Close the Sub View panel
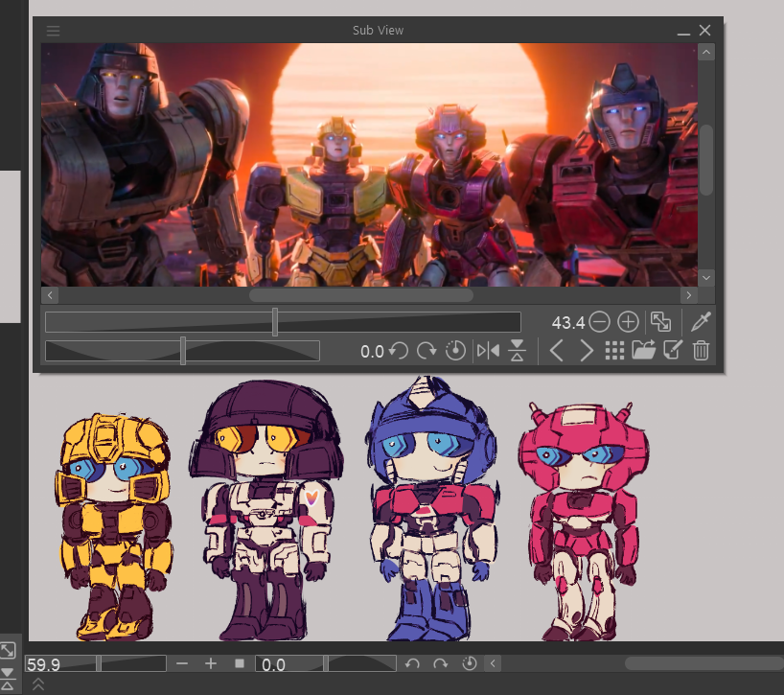 tap(704, 31)
